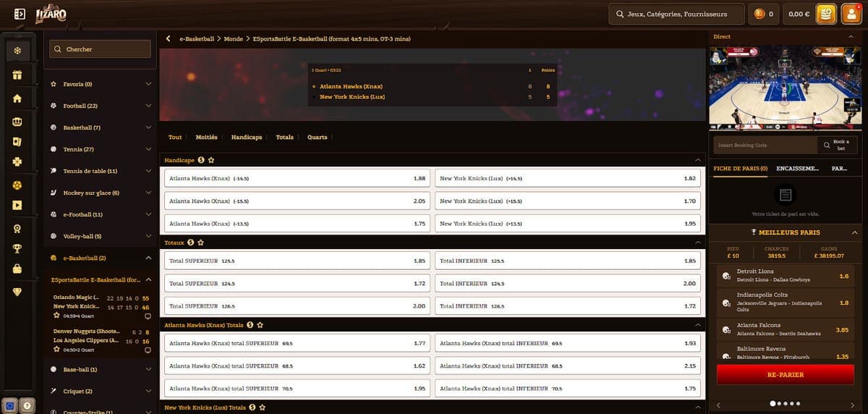Collapse the Handicape market section
This screenshot has height=414, width=868.
(697, 160)
